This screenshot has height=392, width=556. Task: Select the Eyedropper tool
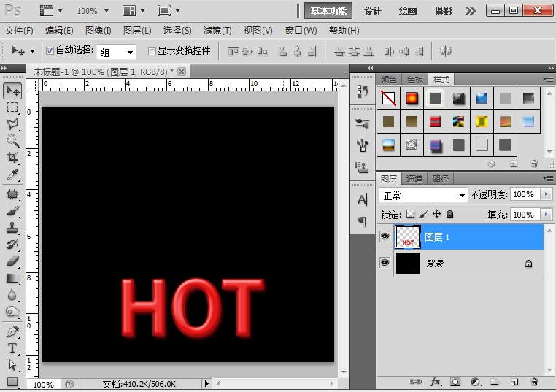pyautogui.click(x=12, y=174)
